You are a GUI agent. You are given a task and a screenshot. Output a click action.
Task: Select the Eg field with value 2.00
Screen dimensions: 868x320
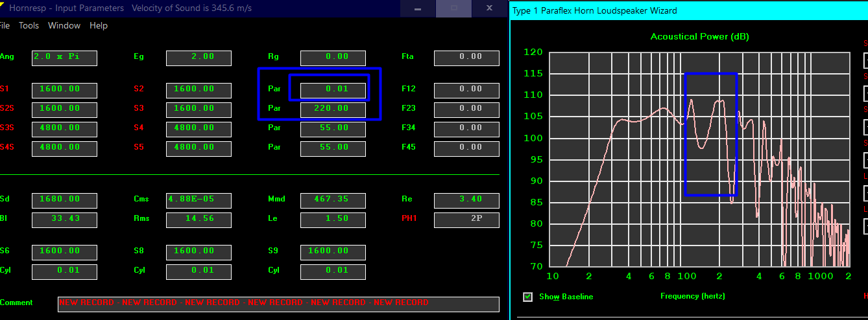tap(199, 58)
